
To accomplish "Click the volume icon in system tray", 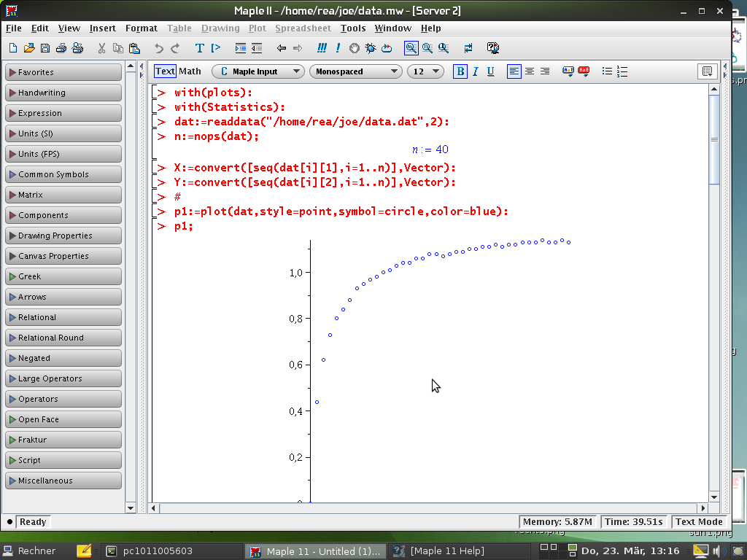I will tap(719, 551).
